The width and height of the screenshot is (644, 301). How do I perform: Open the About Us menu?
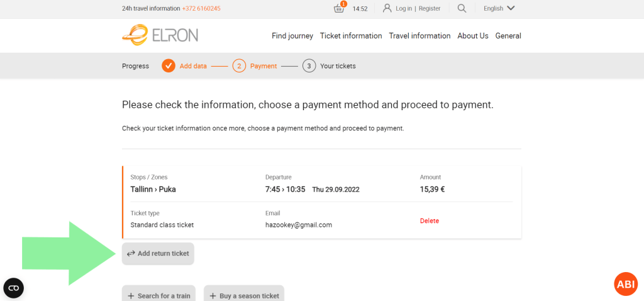click(x=473, y=36)
